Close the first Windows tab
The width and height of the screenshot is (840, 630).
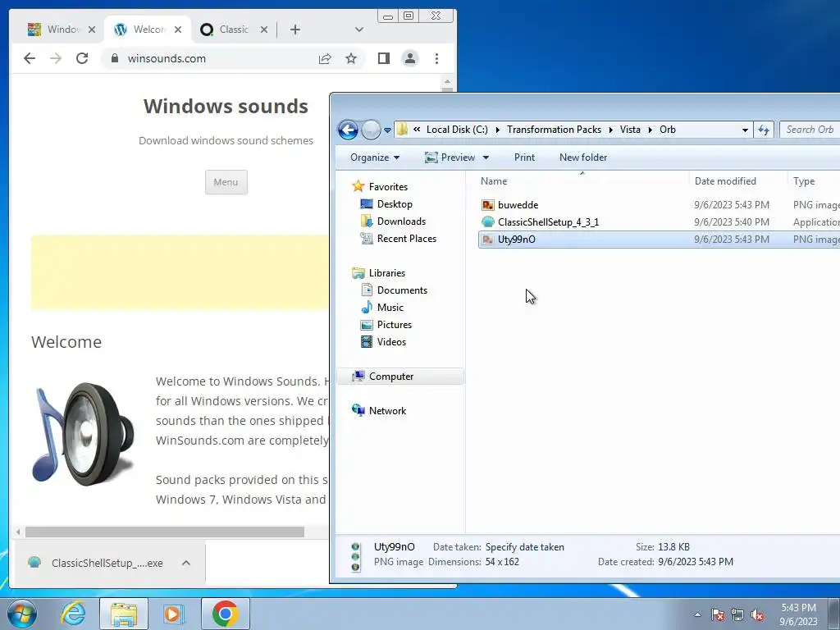(x=92, y=30)
